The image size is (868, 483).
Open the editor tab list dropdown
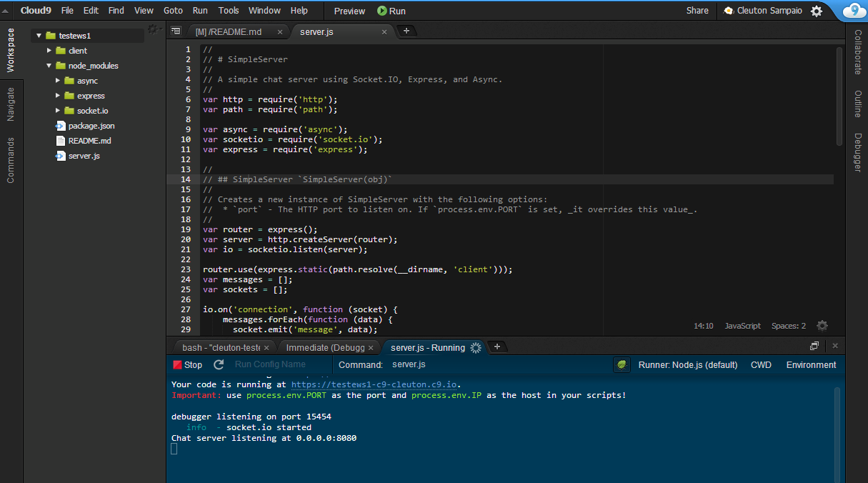176,31
